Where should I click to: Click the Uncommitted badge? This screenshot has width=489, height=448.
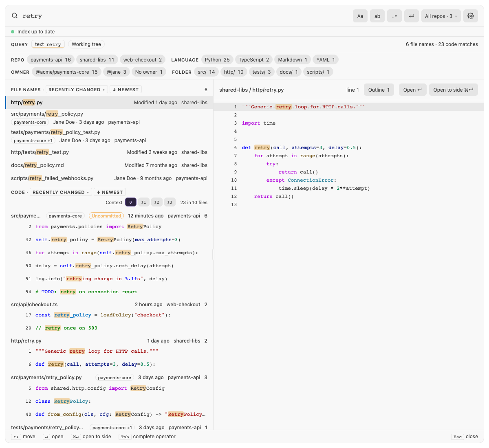click(x=106, y=216)
